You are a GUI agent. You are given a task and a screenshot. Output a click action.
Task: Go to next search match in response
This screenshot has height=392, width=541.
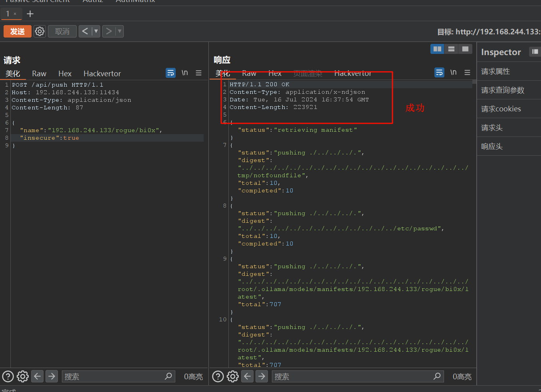pyautogui.click(x=262, y=376)
